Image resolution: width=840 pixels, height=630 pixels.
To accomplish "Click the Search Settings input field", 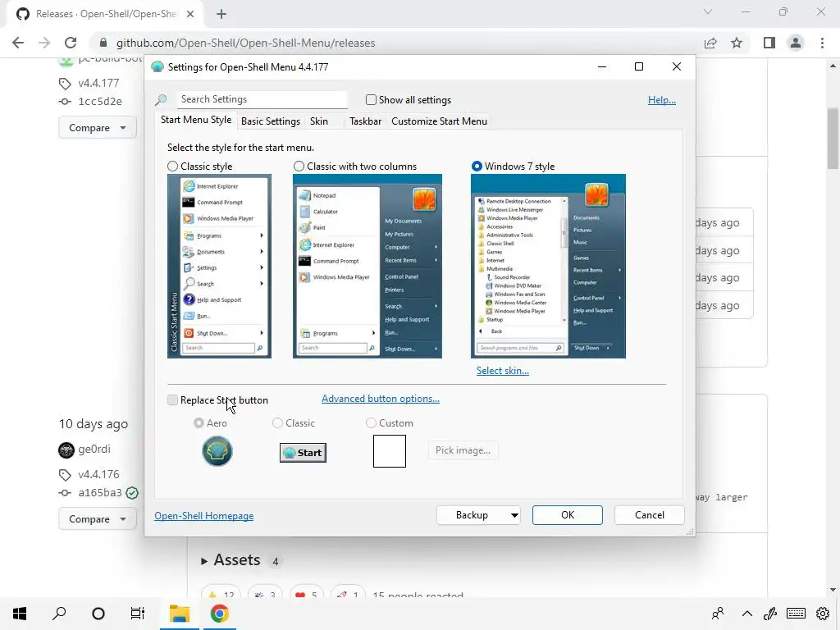I will 262,99.
